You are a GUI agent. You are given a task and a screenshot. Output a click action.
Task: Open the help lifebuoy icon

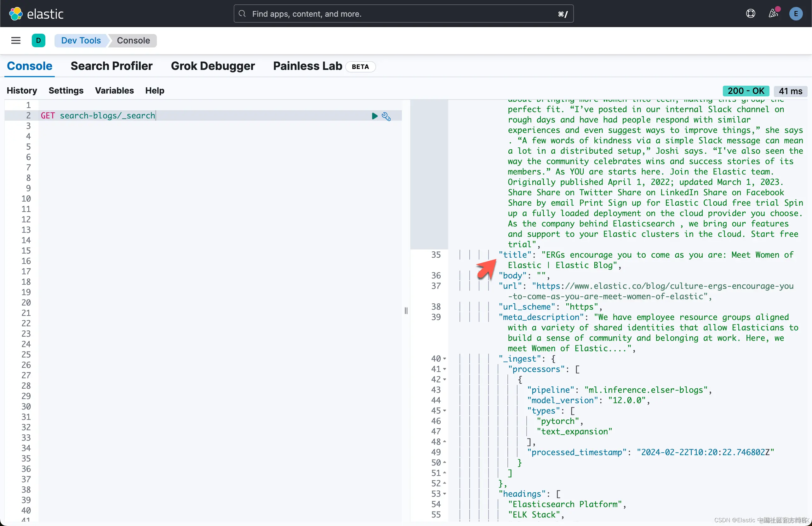pyautogui.click(x=750, y=14)
